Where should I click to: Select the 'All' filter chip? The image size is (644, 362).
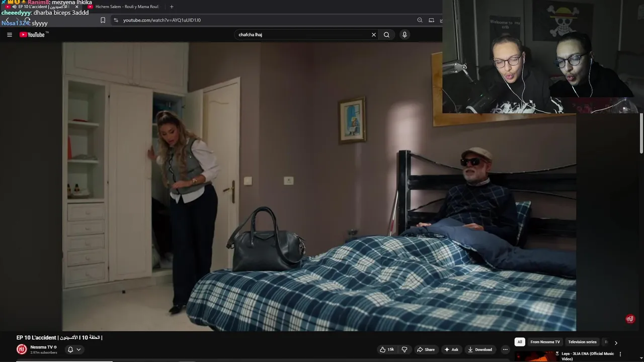point(520,342)
